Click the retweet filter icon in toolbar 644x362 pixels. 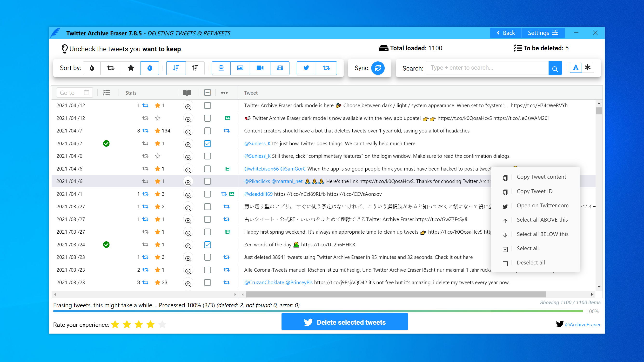[x=326, y=68]
